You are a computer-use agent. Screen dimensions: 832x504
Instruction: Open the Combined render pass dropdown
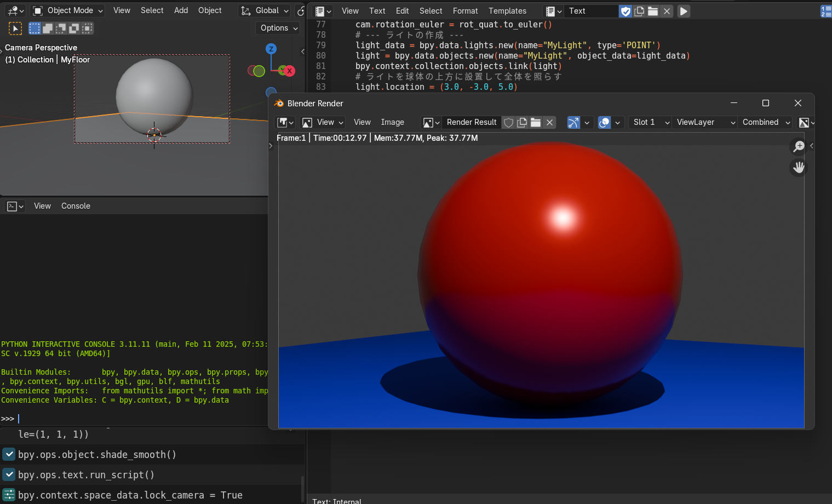pos(765,122)
